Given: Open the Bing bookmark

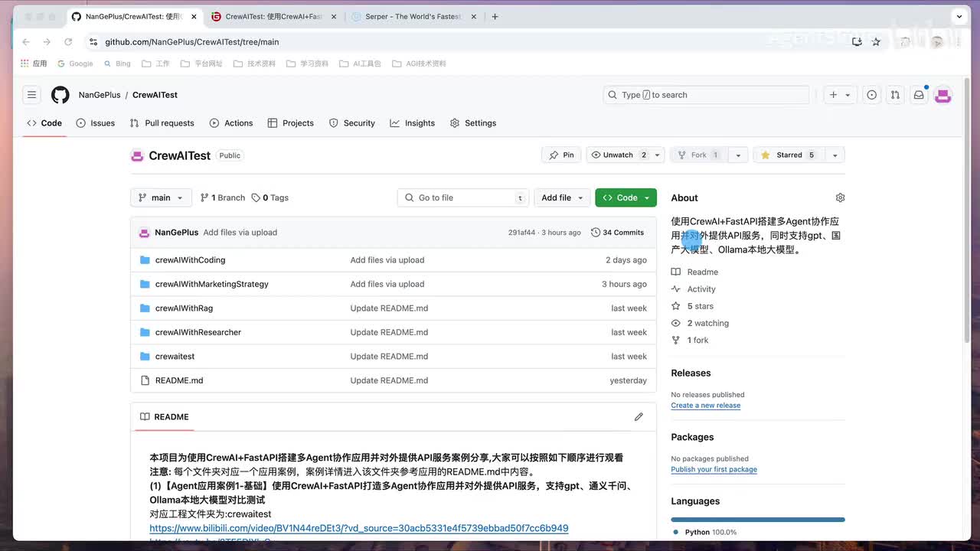Looking at the screenshot, I should click(x=116, y=64).
